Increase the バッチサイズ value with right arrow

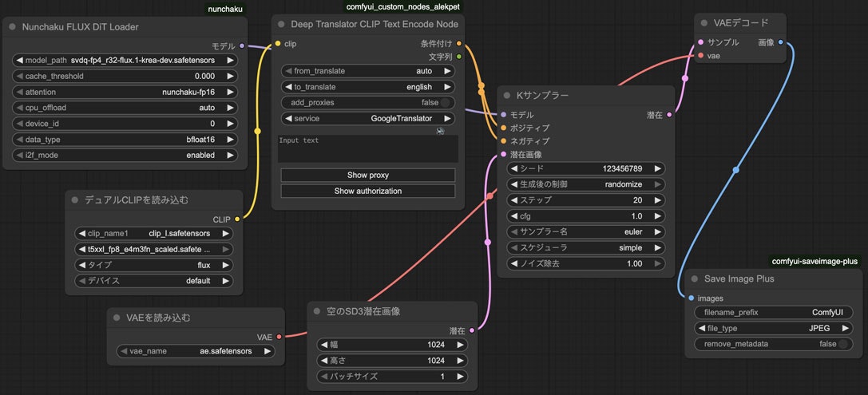click(460, 376)
